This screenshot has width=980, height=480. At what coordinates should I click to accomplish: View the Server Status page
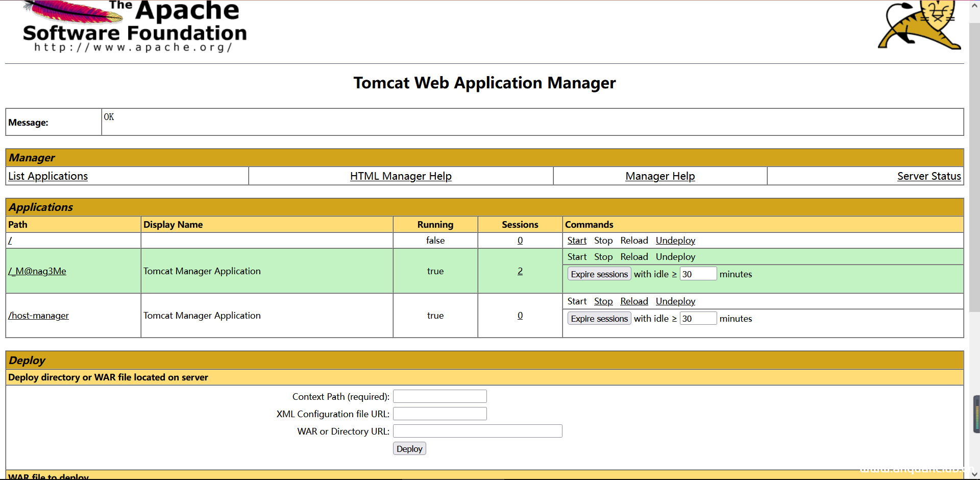tap(929, 176)
